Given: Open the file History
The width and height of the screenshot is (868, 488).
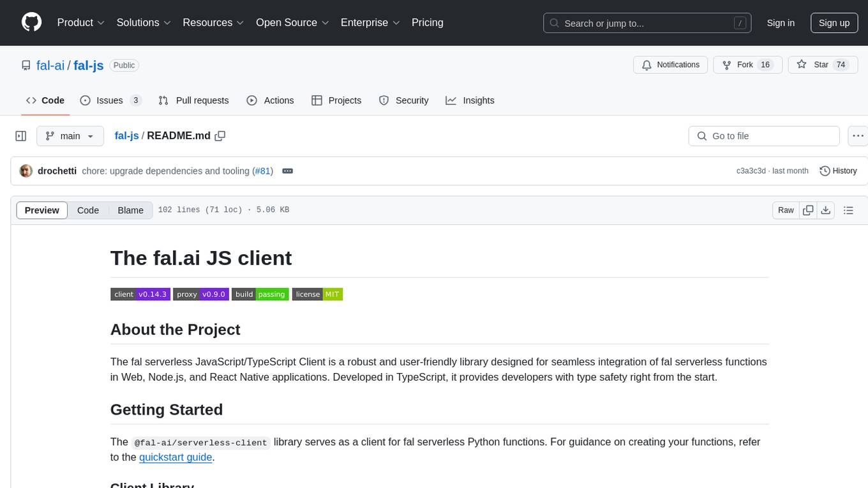Looking at the screenshot, I should [x=838, y=171].
